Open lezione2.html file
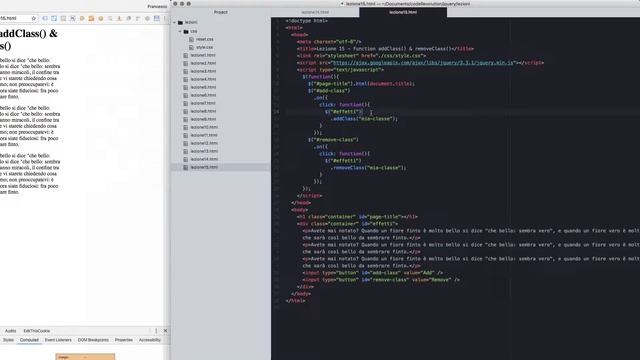 (x=203, y=63)
